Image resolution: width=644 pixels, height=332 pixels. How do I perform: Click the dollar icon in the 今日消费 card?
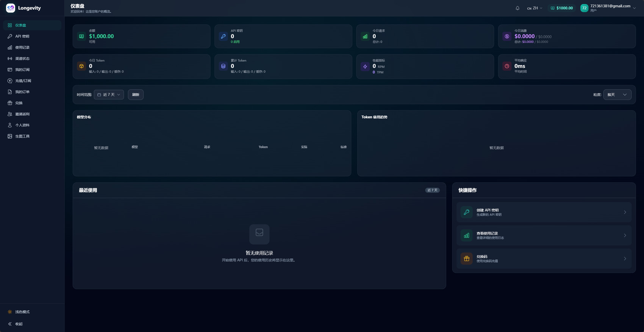pos(507,36)
